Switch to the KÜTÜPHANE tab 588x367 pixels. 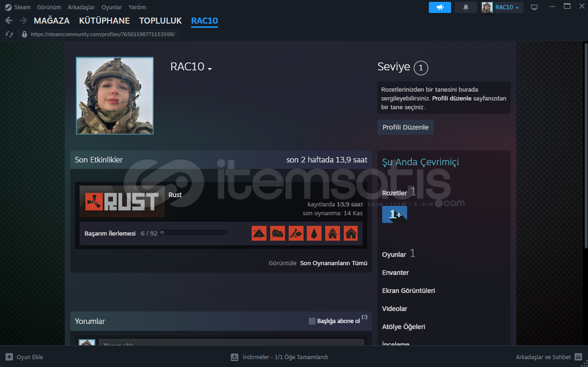(105, 21)
